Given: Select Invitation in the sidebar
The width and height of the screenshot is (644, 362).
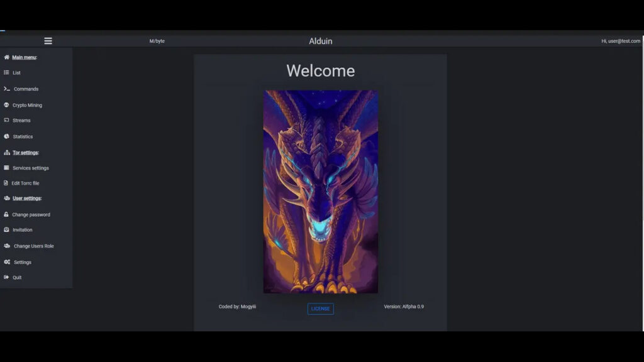Looking at the screenshot, I should (x=22, y=230).
